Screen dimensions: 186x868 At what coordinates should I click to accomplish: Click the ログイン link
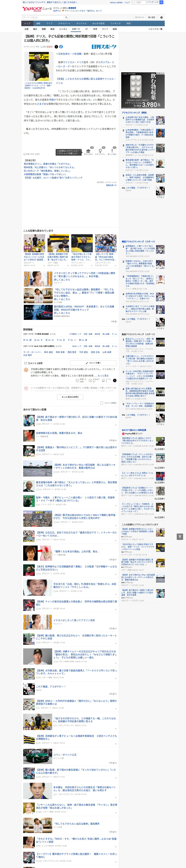[57, 11]
